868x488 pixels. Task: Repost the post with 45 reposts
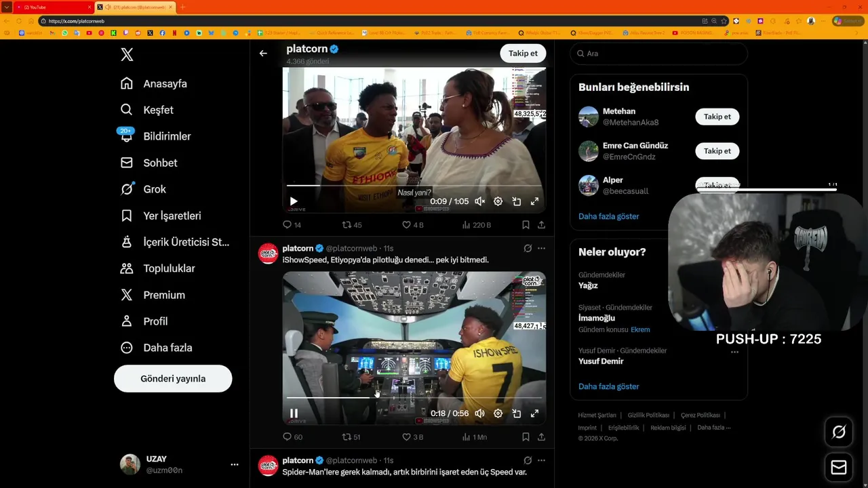coord(351,225)
